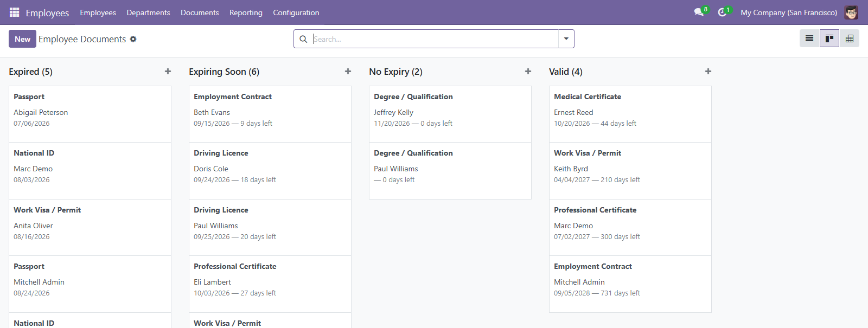Focus the search input field
Viewport: 868px width, 328px height.
tap(435, 39)
